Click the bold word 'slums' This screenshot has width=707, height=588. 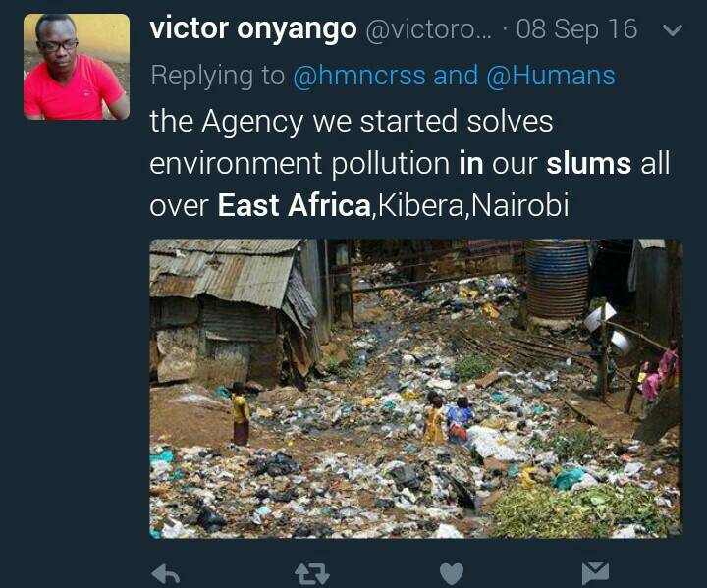pyautogui.click(x=589, y=163)
